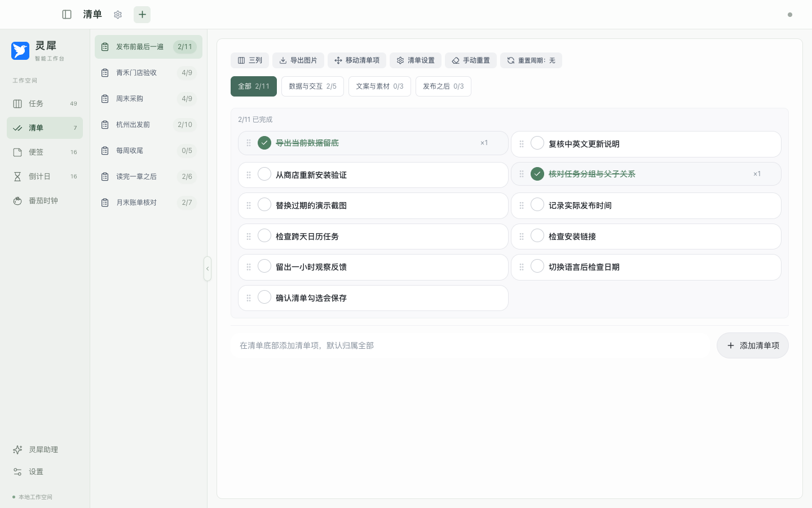Open 月末账单核对 checklist
This screenshot has width=812, height=508.
pyautogui.click(x=148, y=203)
